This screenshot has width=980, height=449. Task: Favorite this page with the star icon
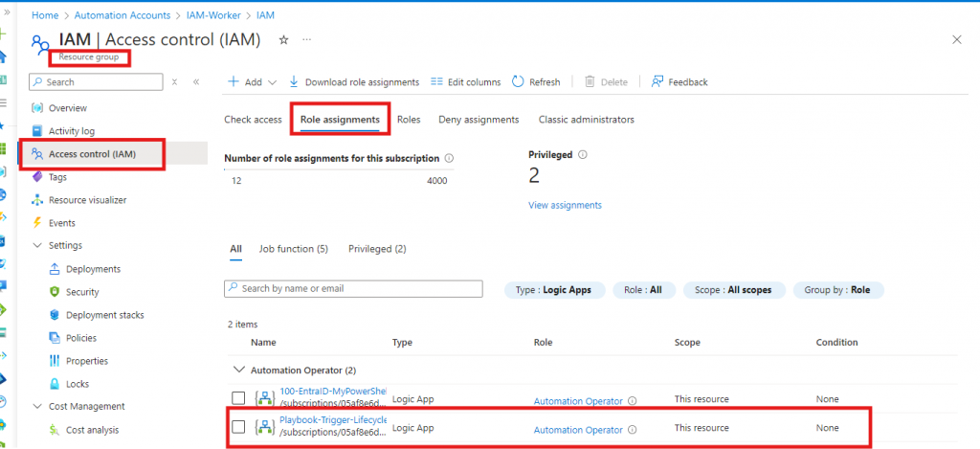coord(283,39)
